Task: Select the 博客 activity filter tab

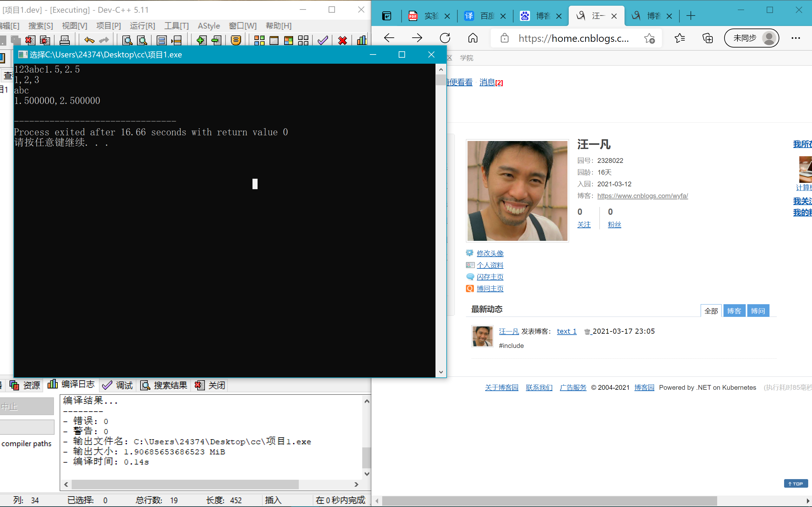Action: [734, 311]
